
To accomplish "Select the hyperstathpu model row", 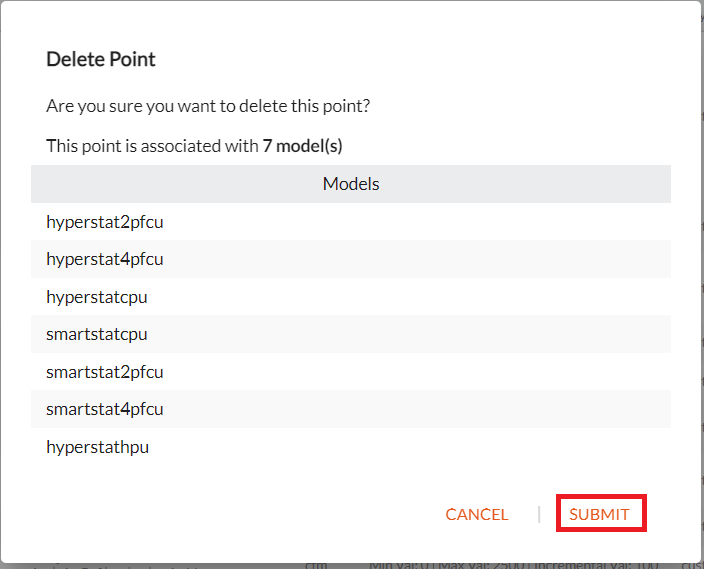I will (x=351, y=447).
